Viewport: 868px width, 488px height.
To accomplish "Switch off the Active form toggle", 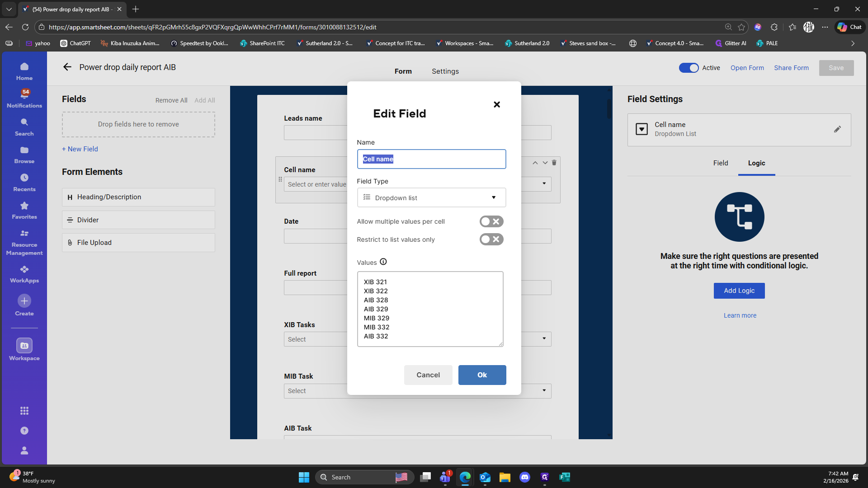I will tap(689, 68).
